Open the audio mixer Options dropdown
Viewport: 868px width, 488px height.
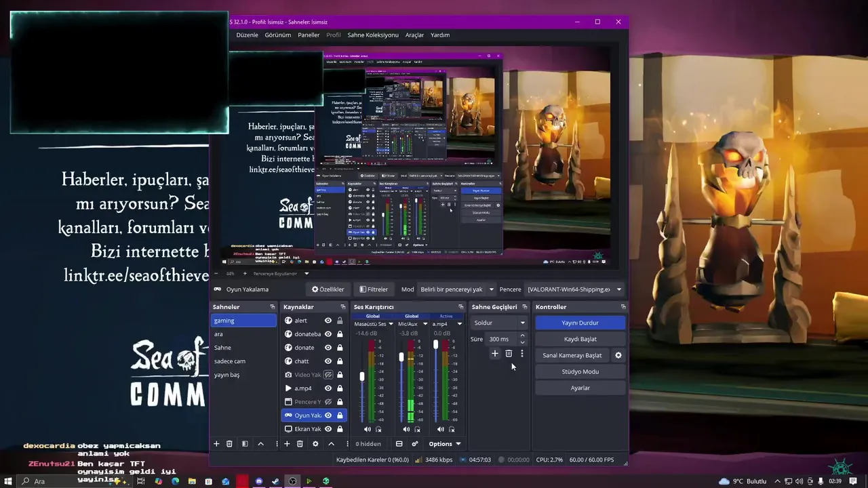[x=444, y=444]
